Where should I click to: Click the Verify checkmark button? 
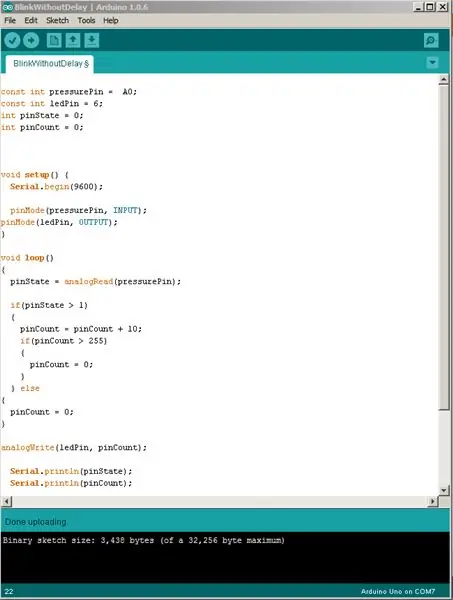[x=12, y=40]
